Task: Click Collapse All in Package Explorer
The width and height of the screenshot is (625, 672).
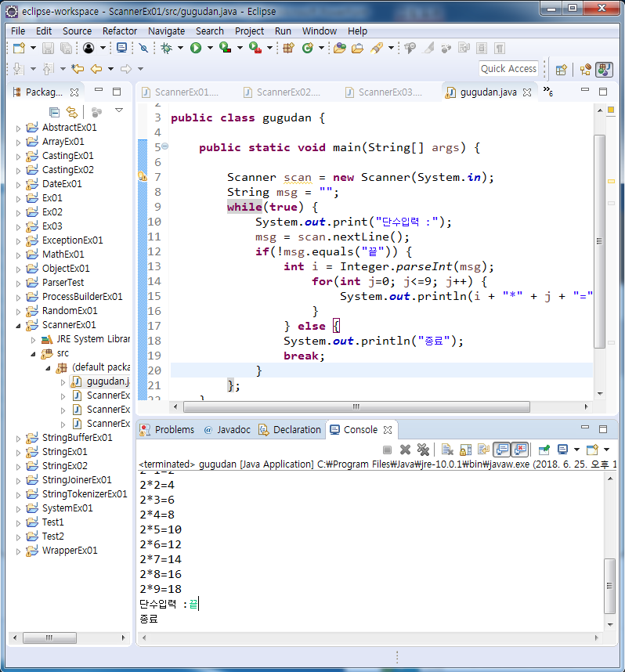Action: tap(55, 112)
